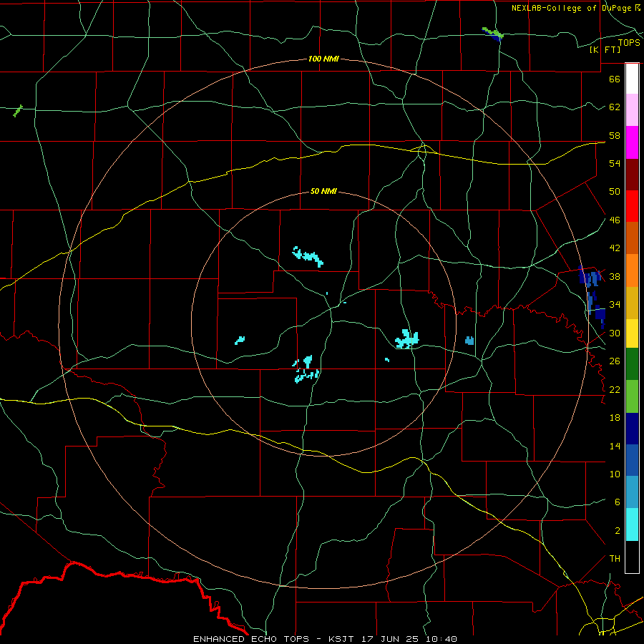644x644 pixels.
Task: Click the legend value 18
Action: click(x=615, y=418)
